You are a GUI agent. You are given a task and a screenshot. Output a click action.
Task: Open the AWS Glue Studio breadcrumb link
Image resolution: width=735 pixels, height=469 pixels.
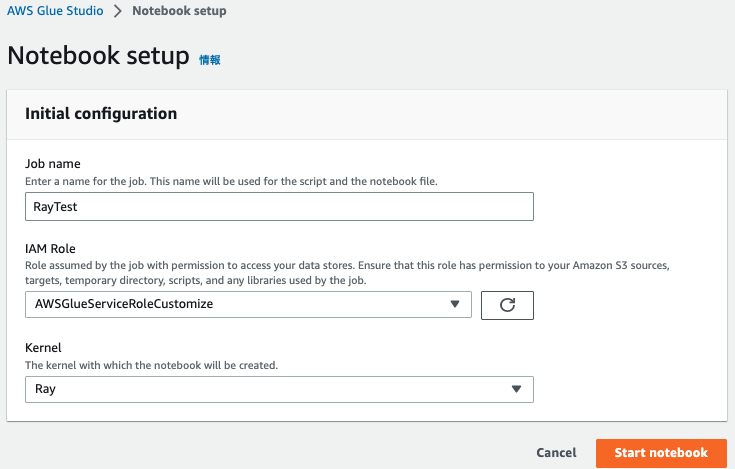click(54, 11)
